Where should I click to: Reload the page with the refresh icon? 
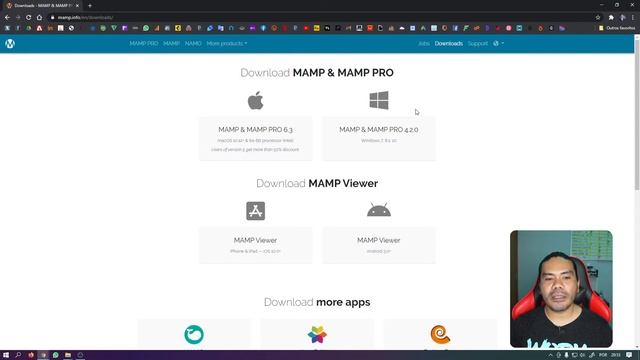pos(29,18)
